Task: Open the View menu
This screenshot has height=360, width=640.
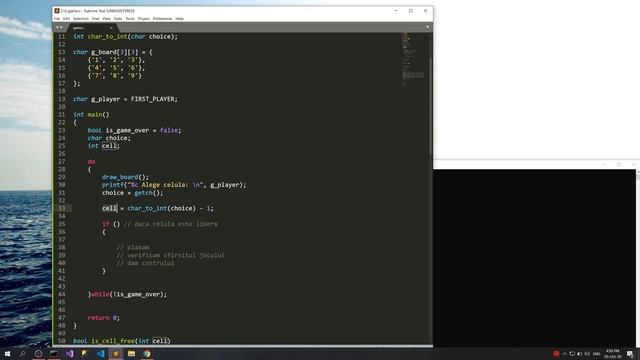Action: click(107, 19)
